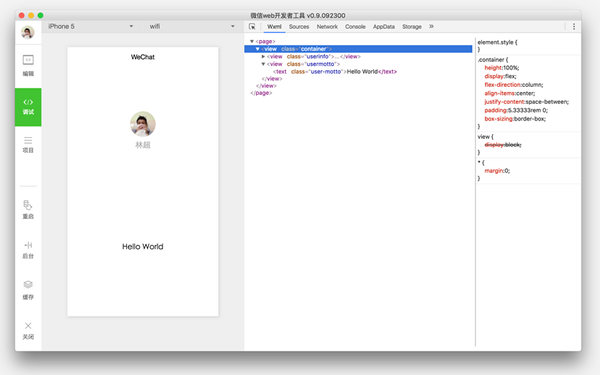Open the 项目 (project) panel
600x375 pixels.
[x=28, y=145]
